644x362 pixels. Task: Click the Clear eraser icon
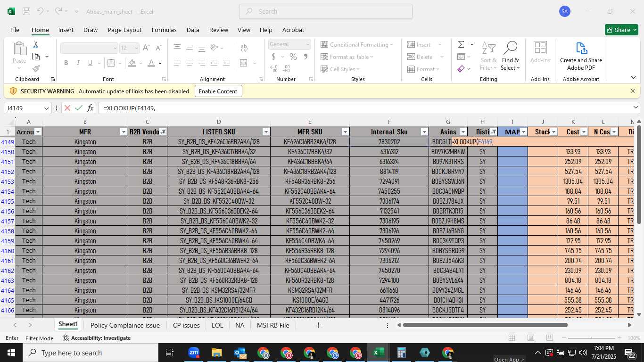point(461,69)
